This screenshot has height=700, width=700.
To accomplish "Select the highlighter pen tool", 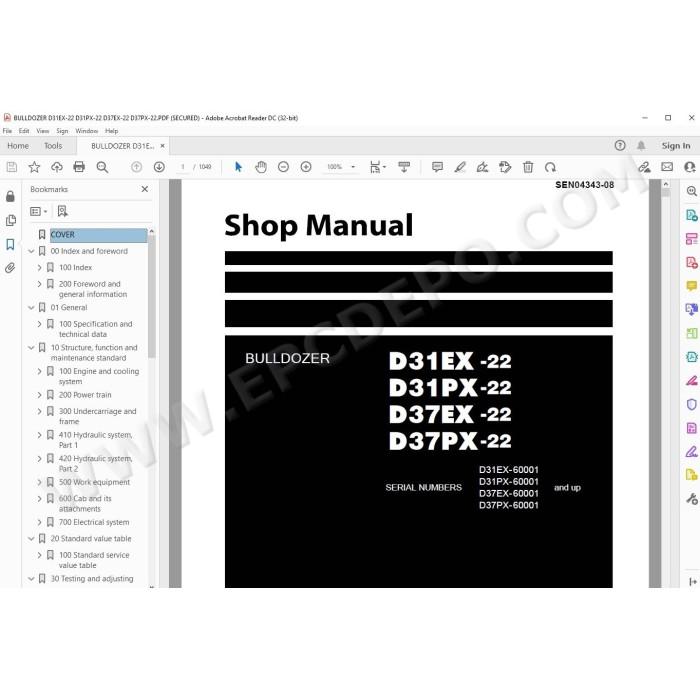I will (460, 167).
